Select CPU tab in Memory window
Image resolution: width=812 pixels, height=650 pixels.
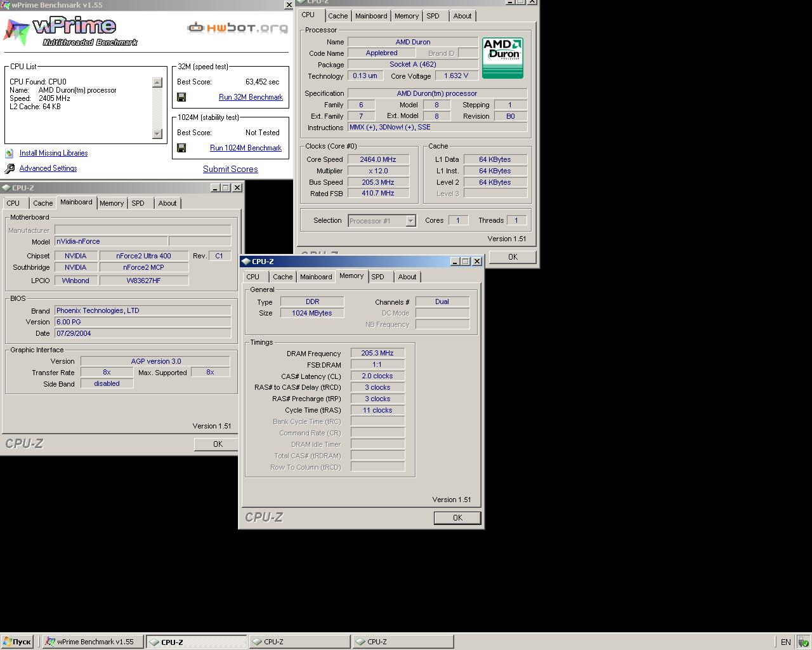tap(252, 277)
